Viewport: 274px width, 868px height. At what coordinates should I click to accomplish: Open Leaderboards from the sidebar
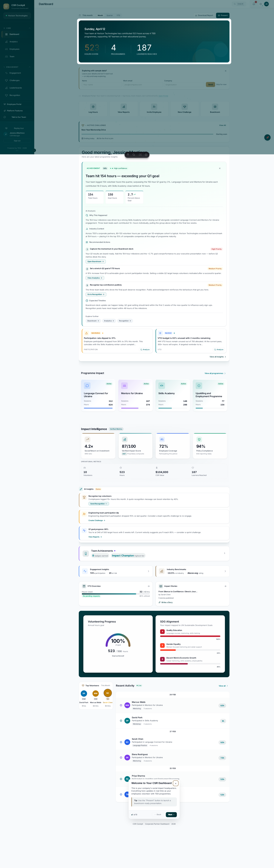pyautogui.click(x=16, y=88)
